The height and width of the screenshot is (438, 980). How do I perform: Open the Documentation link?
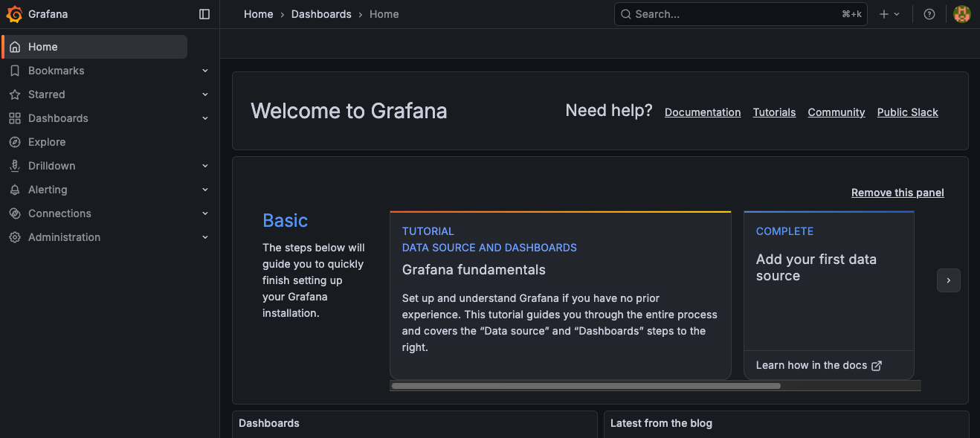[702, 112]
